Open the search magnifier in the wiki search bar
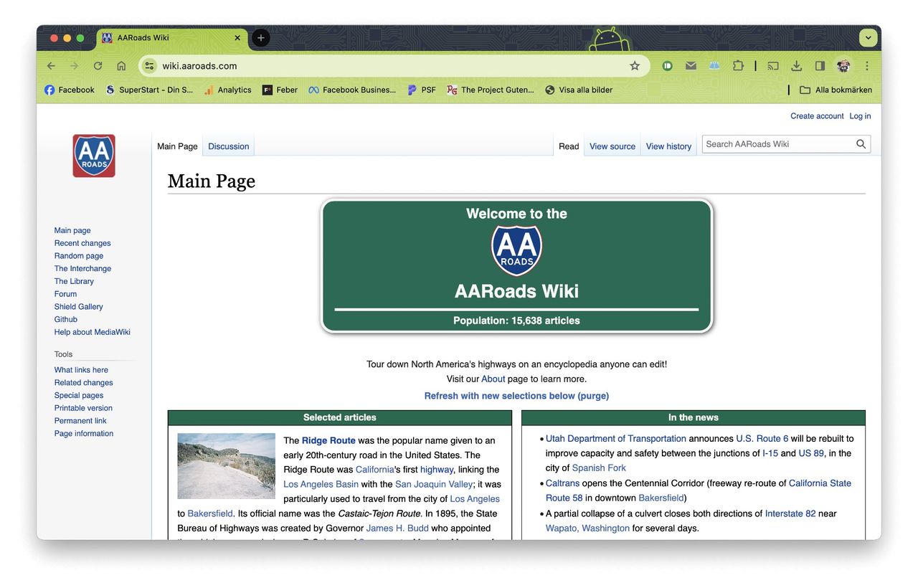Screen dimensions: 918x588 [x=861, y=143]
